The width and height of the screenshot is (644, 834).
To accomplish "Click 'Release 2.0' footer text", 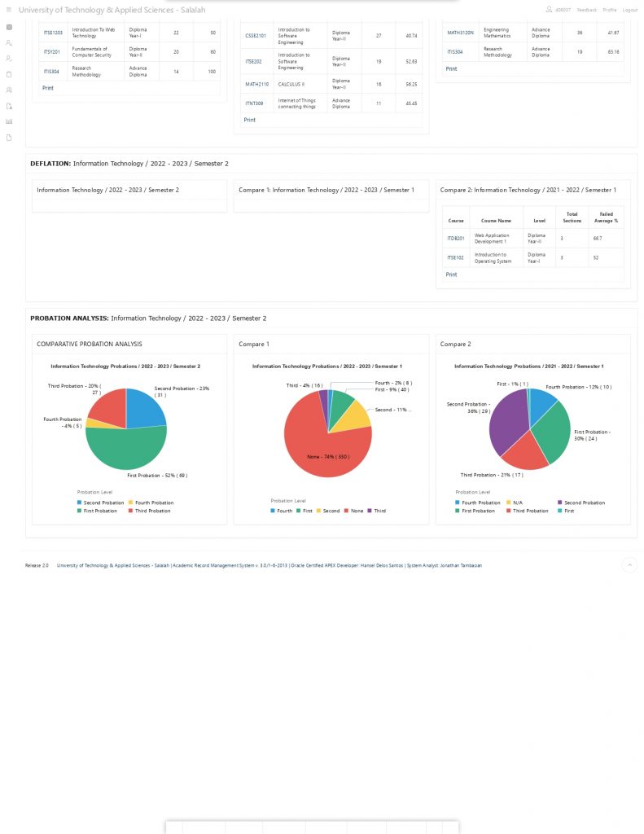I will click(x=37, y=565).
